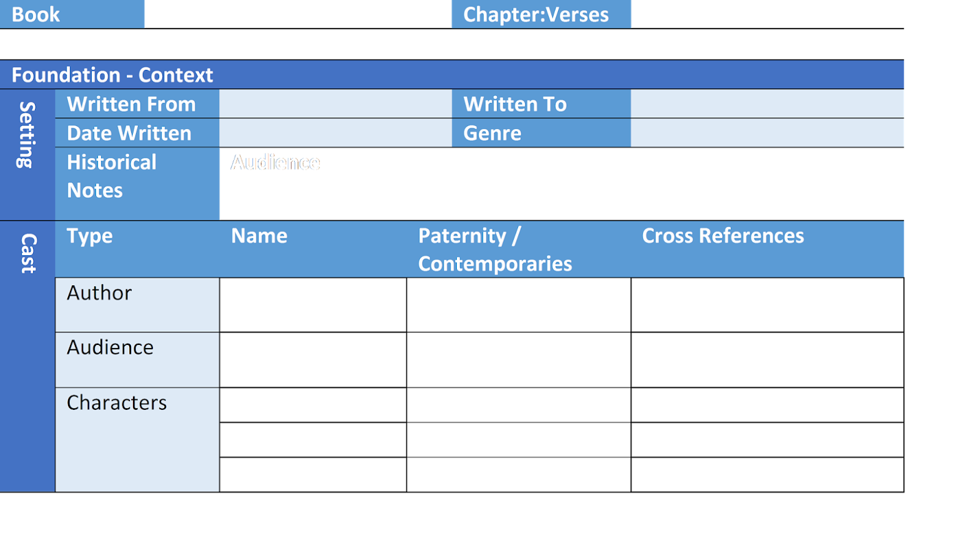Click the empty Genre value field
The image size is (980, 539).
(x=767, y=133)
